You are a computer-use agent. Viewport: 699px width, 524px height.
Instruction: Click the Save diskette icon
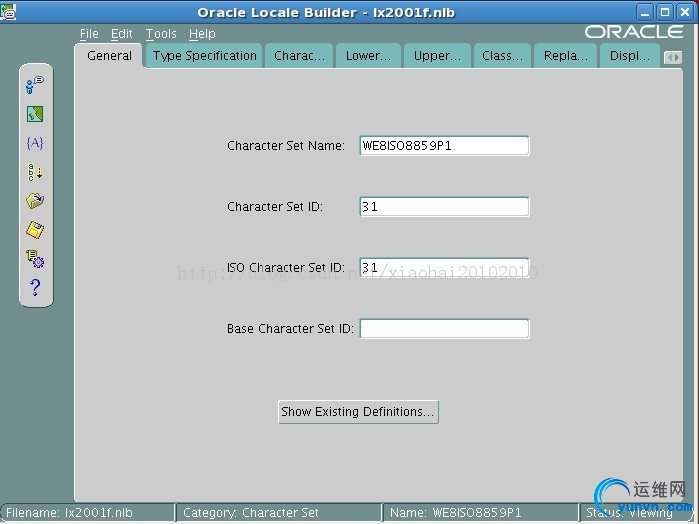35,230
